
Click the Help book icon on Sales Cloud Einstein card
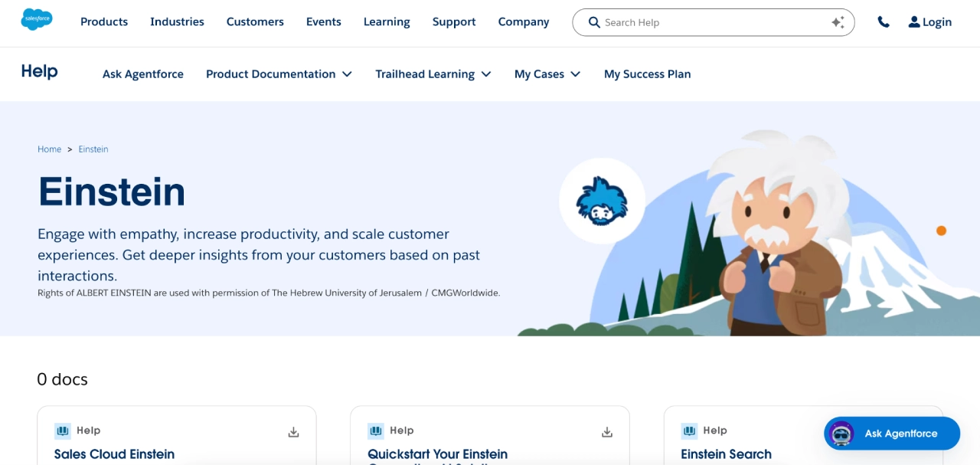pos(62,430)
